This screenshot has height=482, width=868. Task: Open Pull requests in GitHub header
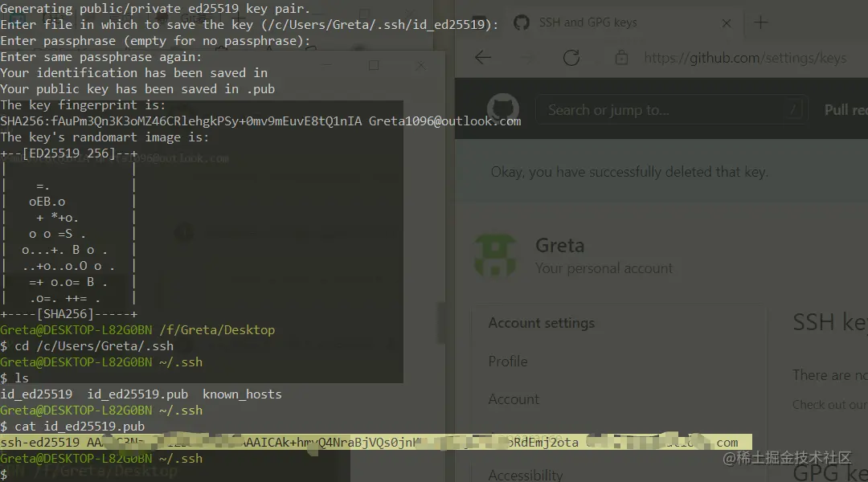845,110
